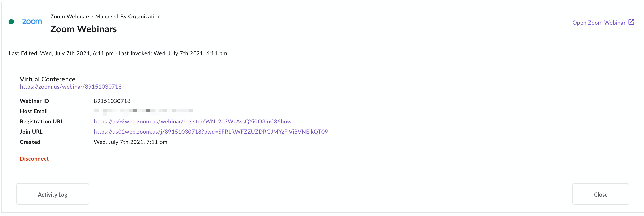The width and height of the screenshot is (644, 216).
Task: Open Zoom Webinar link in header
Action: click(x=599, y=23)
